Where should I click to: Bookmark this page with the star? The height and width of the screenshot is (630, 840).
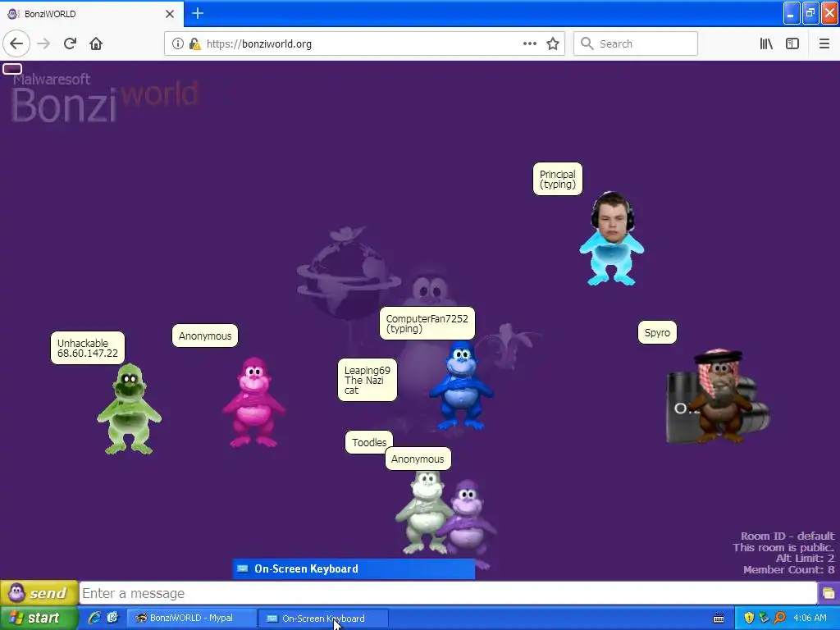point(553,44)
